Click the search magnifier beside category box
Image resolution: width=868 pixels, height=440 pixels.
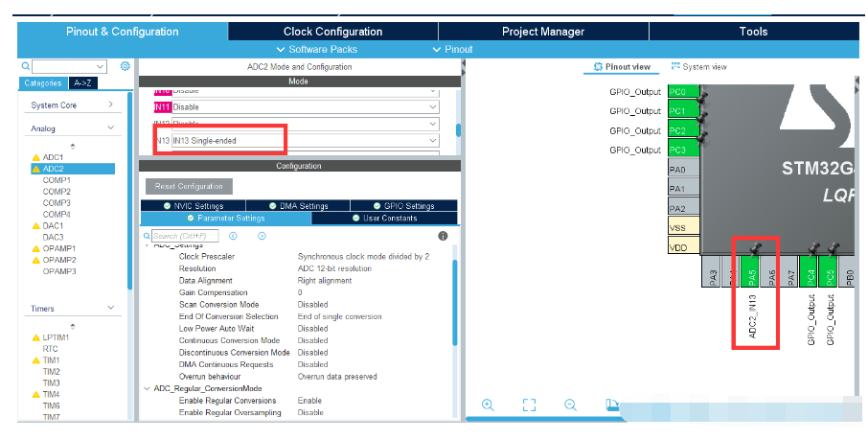[26, 66]
